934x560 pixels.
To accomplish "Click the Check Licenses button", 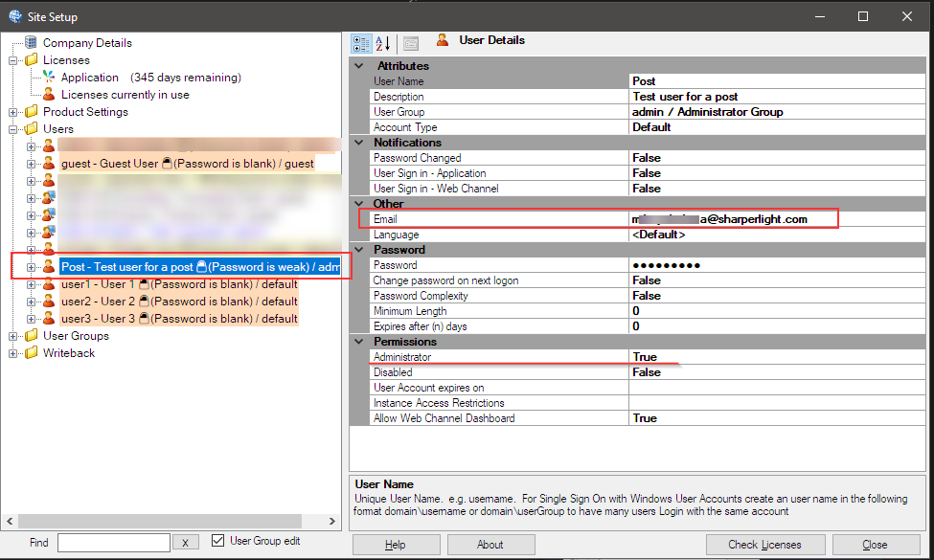I will click(765, 545).
